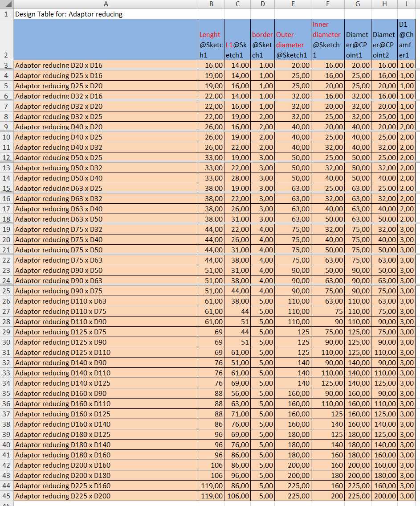This screenshot has height=506, width=420.
Task: Select cell 'Adaptor reducing D225 x D160'
Action: pyautogui.click(x=106, y=485)
